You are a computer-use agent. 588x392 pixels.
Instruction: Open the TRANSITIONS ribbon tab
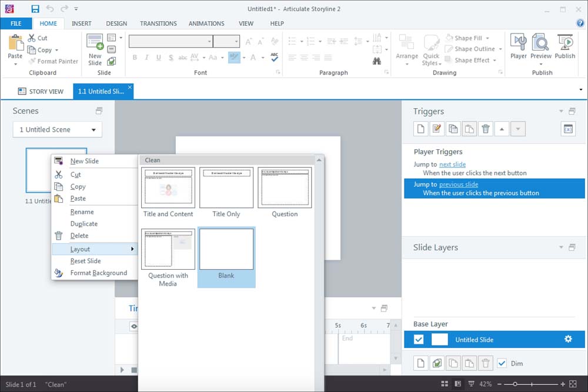coord(158,24)
